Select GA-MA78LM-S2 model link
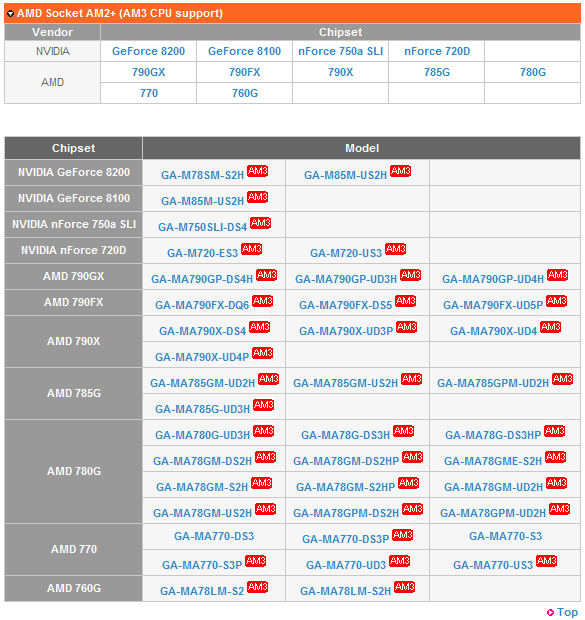 point(202,592)
